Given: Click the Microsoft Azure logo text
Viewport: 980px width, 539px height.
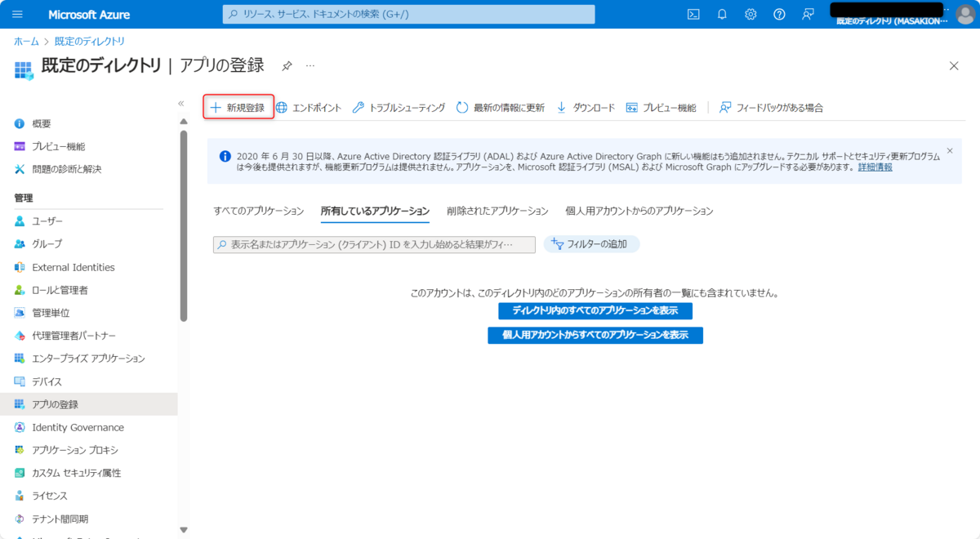Looking at the screenshot, I should point(89,15).
